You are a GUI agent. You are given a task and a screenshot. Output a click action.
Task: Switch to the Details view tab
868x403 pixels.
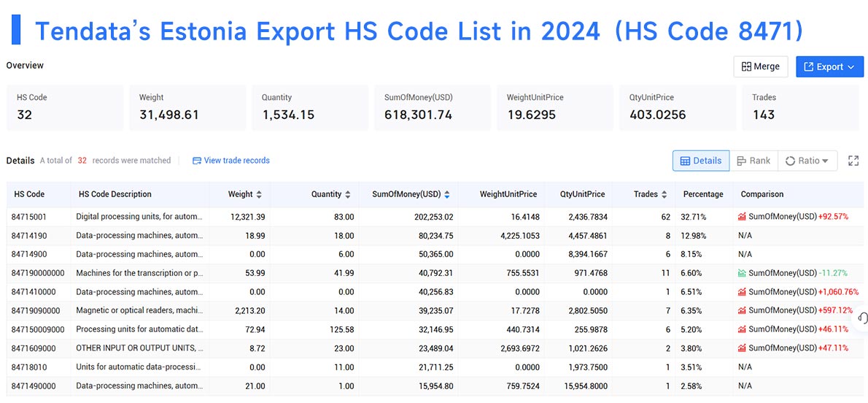(x=701, y=161)
